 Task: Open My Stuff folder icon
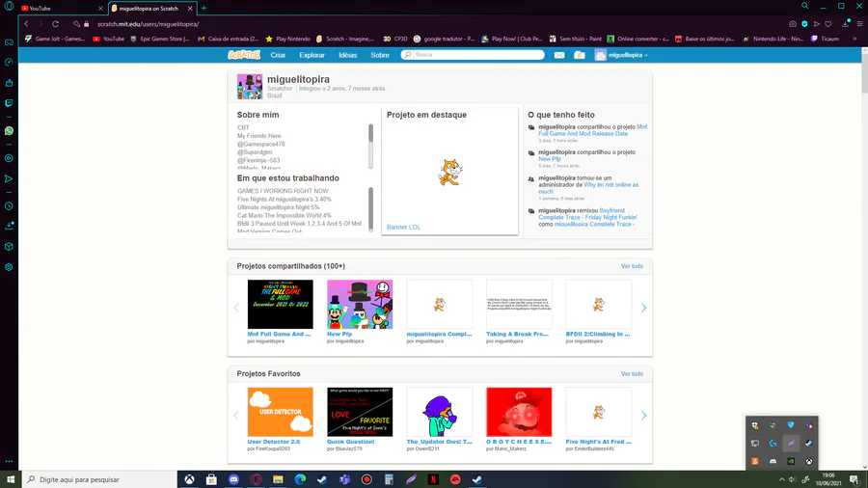[579, 55]
